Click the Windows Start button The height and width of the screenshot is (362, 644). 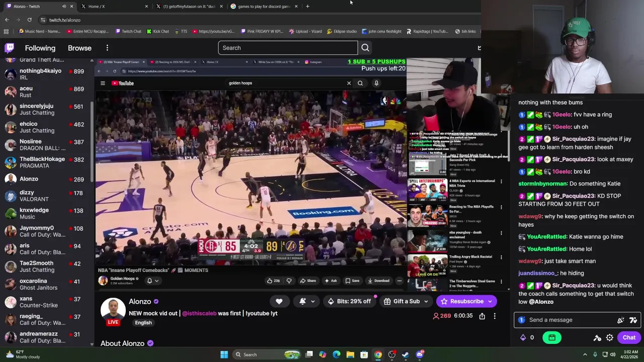(x=224, y=354)
